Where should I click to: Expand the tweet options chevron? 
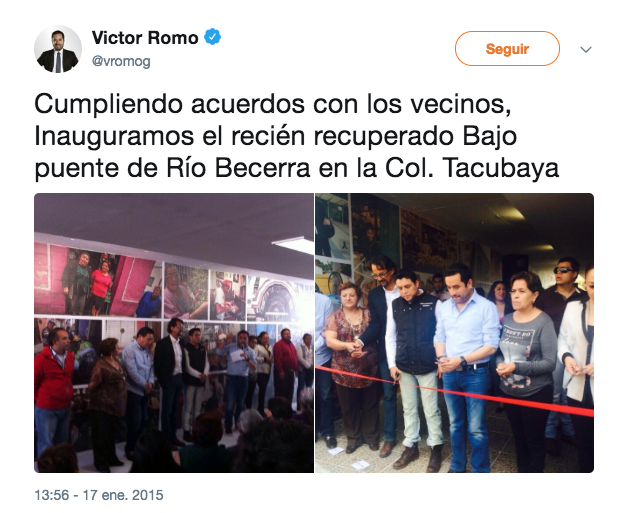(x=586, y=50)
